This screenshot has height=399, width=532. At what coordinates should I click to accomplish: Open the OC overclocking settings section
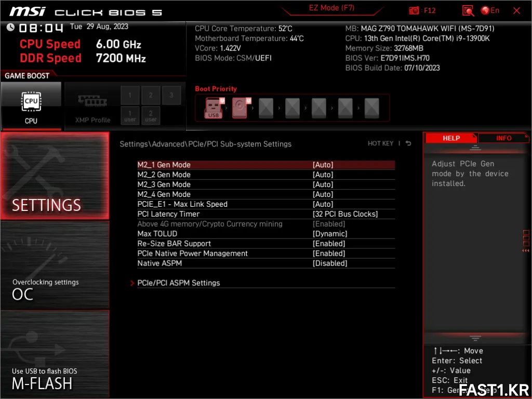pyautogui.click(x=55, y=265)
